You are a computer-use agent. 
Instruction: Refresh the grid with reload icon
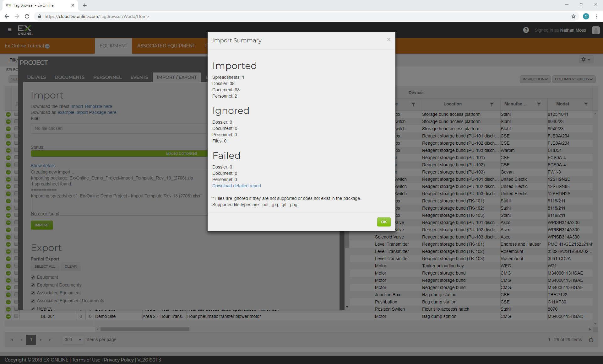(591, 340)
